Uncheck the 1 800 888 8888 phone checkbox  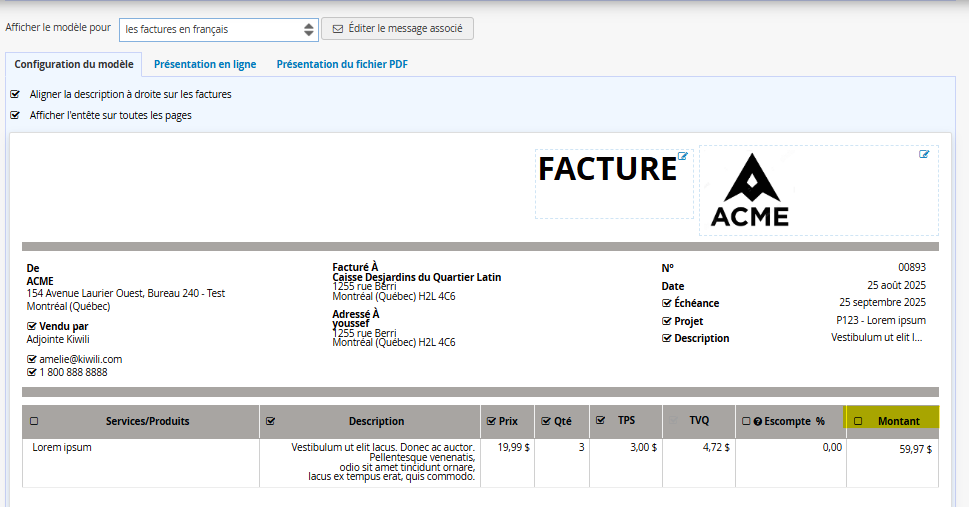[32, 372]
